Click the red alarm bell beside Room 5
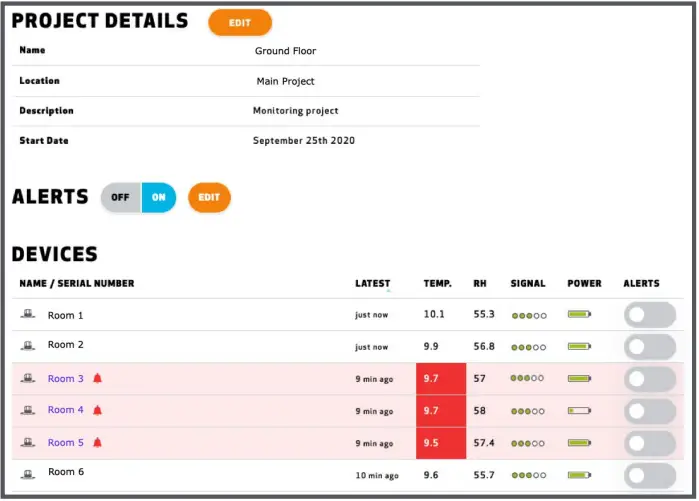 pos(98,443)
